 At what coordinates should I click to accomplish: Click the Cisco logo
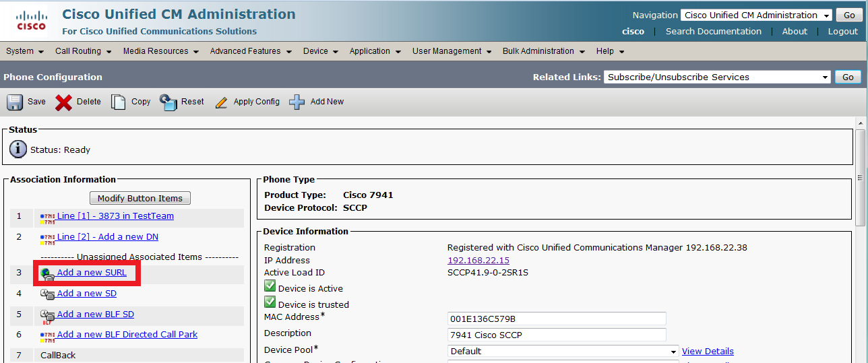pyautogui.click(x=31, y=21)
